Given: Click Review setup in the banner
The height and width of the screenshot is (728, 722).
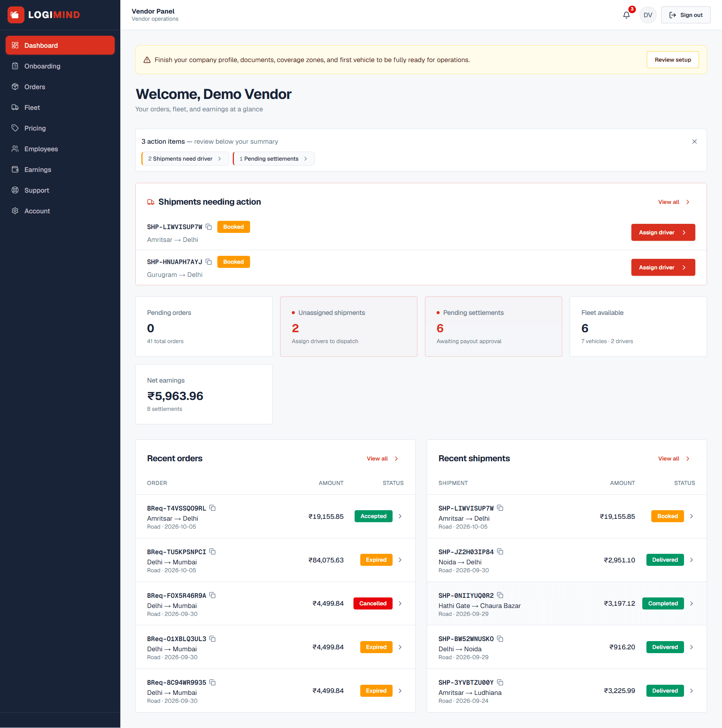Looking at the screenshot, I should 672,60.
